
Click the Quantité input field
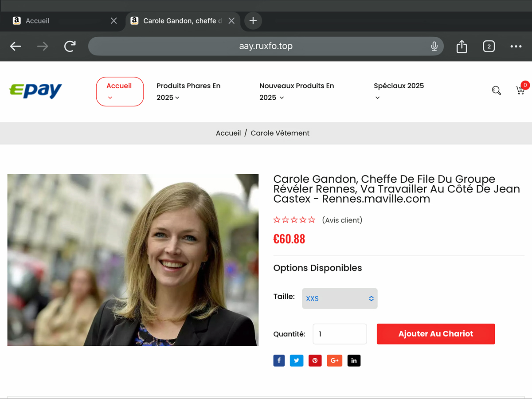click(x=340, y=334)
